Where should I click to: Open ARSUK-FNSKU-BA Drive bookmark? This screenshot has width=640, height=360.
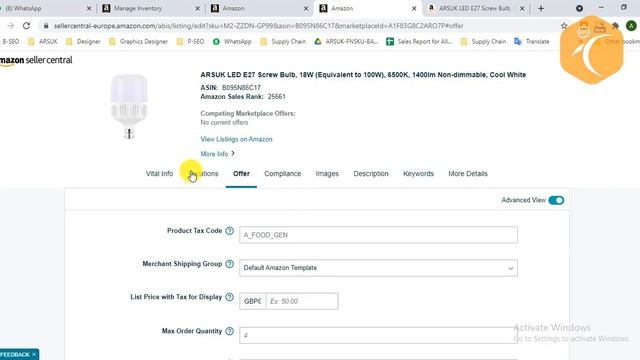[x=347, y=42]
